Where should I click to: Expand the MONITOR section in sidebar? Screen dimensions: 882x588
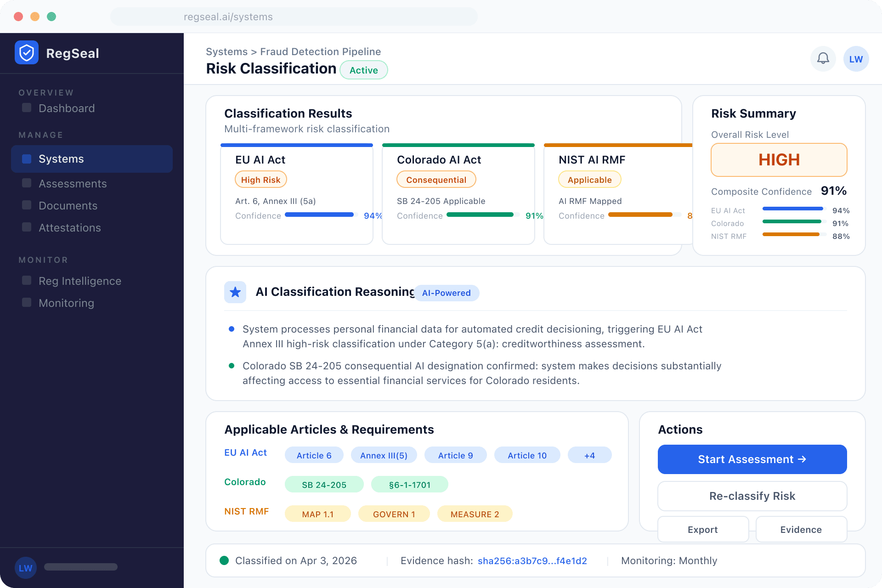pos(43,260)
